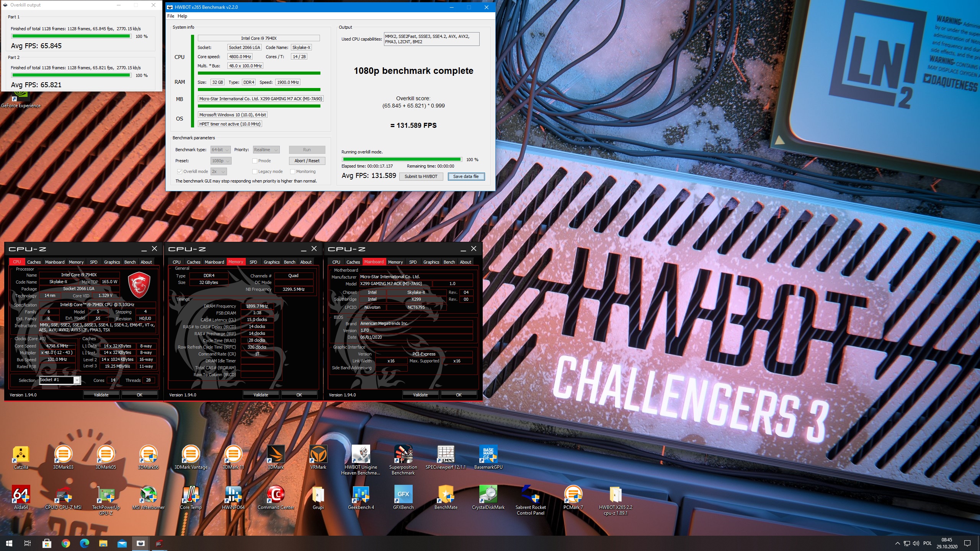Open the HWiNFO64 shortcut

tap(233, 498)
